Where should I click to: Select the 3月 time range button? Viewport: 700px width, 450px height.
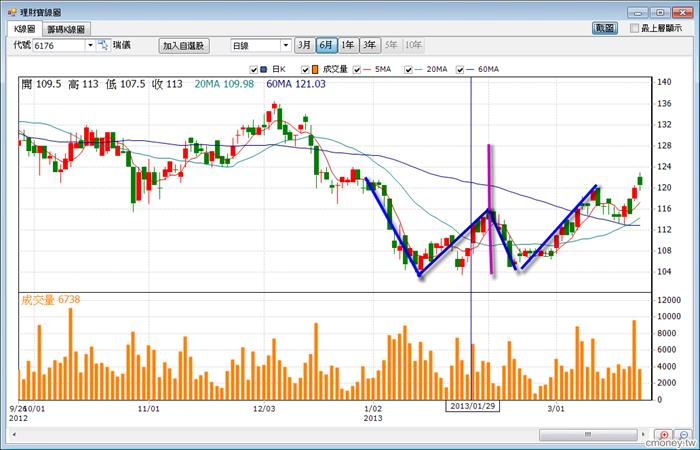pyautogui.click(x=304, y=46)
